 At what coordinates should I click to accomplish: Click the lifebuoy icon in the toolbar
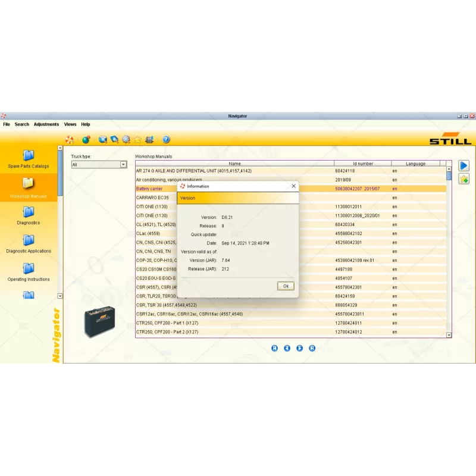(70, 139)
